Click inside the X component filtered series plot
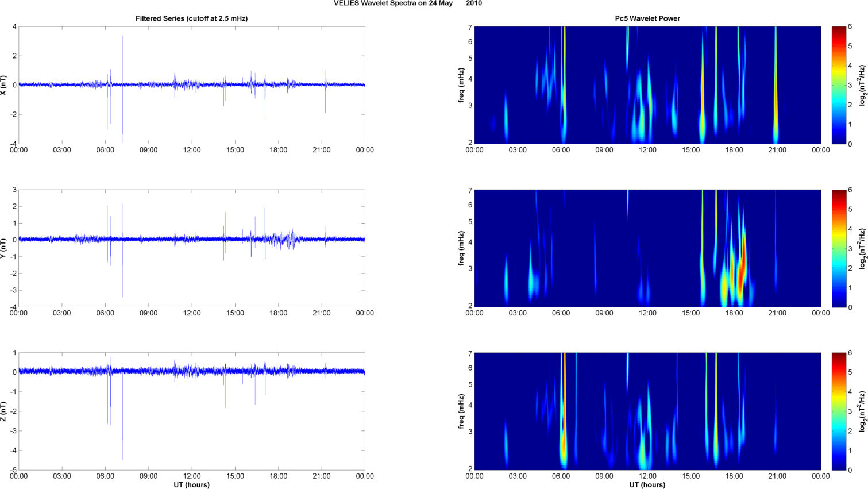The image size is (868, 489). point(192,85)
